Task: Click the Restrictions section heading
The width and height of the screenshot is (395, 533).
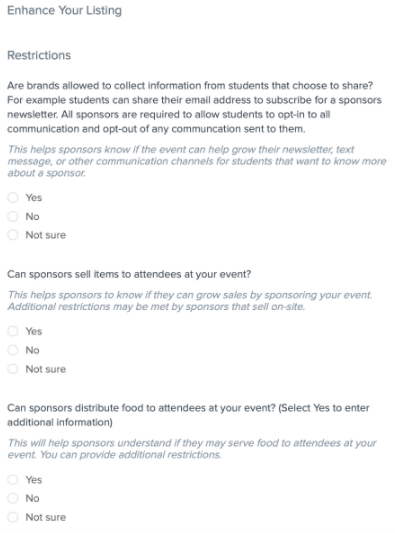Action: pos(39,55)
